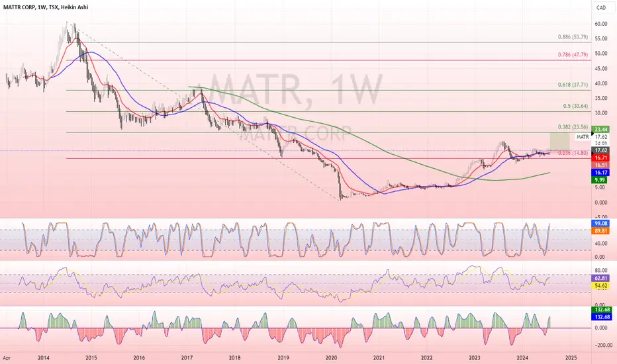Click the 0.000 CCI axis label
This screenshot has height=364, width=617.
pyautogui.click(x=601, y=328)
